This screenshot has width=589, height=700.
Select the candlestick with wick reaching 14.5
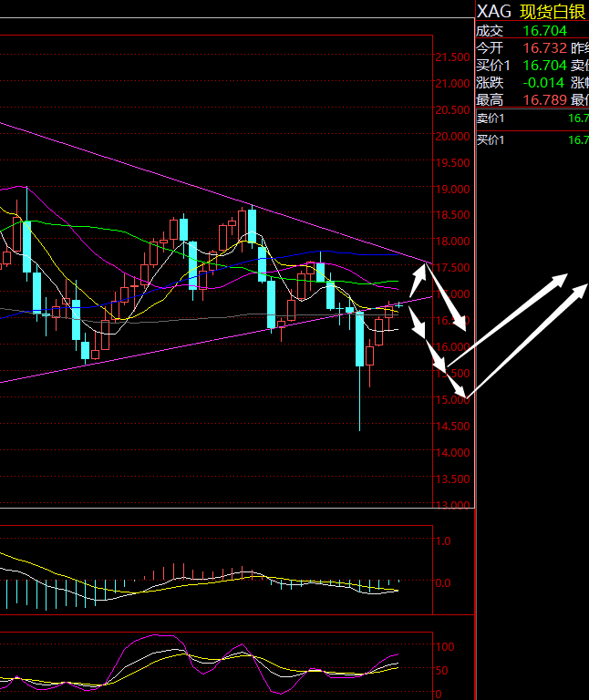pos(359,371)
